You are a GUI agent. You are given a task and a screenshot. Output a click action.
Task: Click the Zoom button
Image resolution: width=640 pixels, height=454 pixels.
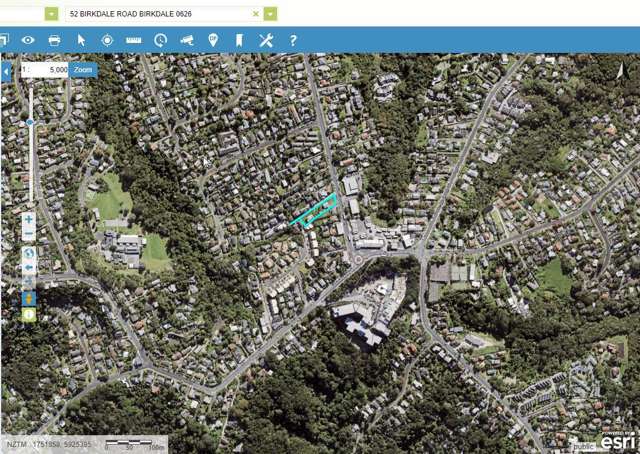(83, 70)
